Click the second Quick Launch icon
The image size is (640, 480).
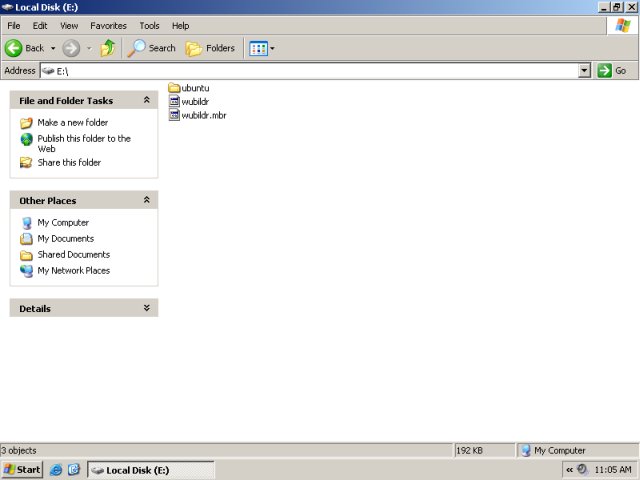point(73,470)
